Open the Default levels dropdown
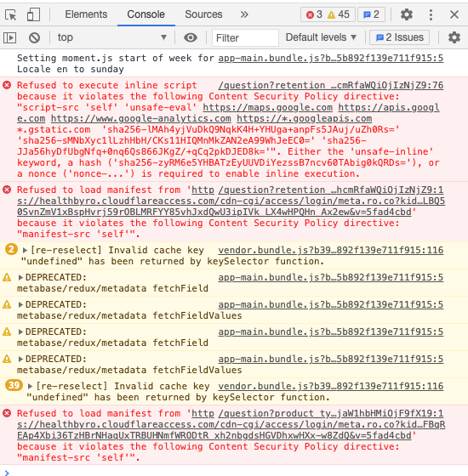The width and height of the screenshot is (468, 476). [321, 37]
